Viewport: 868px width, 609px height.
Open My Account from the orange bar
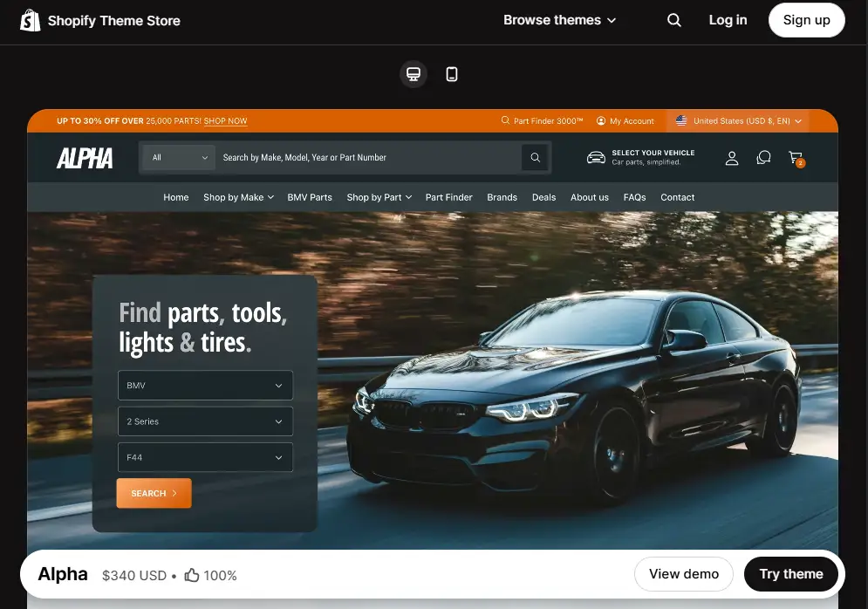[625, 120]
